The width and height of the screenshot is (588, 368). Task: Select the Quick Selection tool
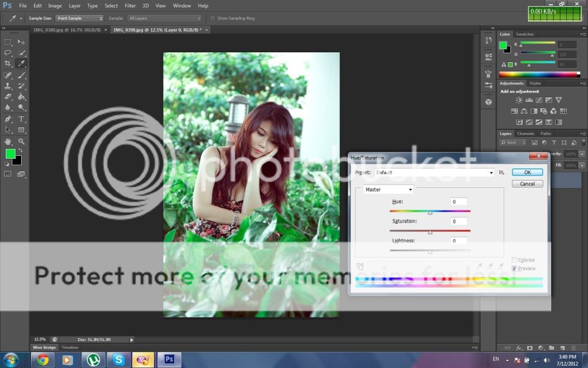point(21,52)
